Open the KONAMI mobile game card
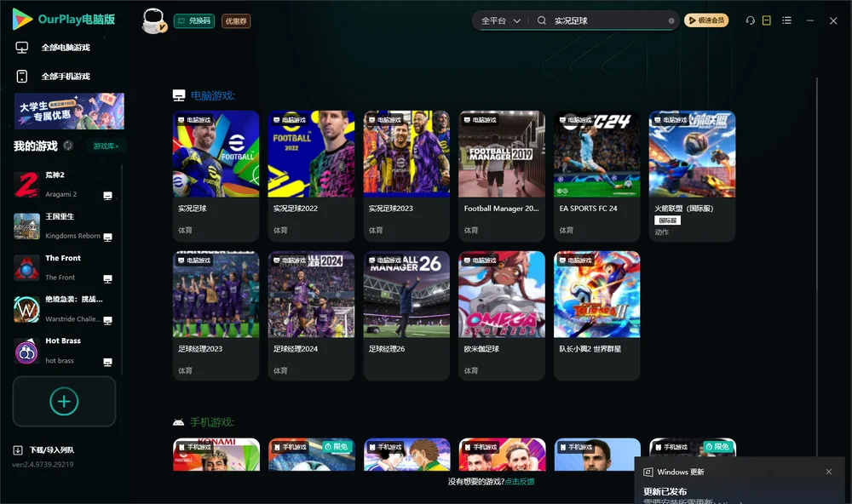 [216, 454]
